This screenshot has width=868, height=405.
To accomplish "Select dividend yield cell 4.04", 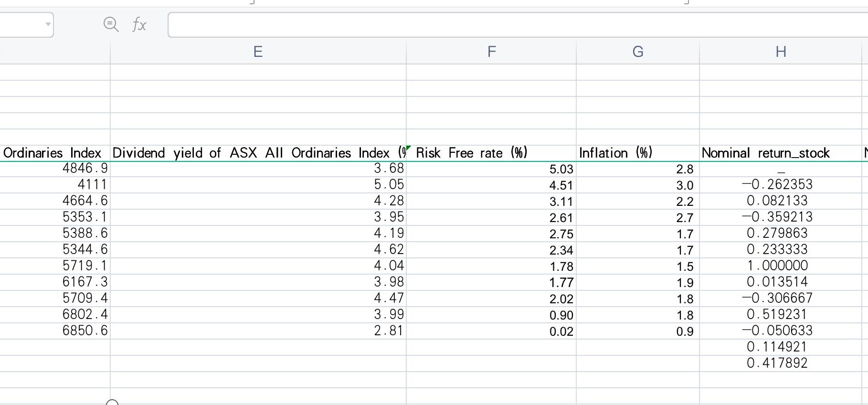I will 258,266.
